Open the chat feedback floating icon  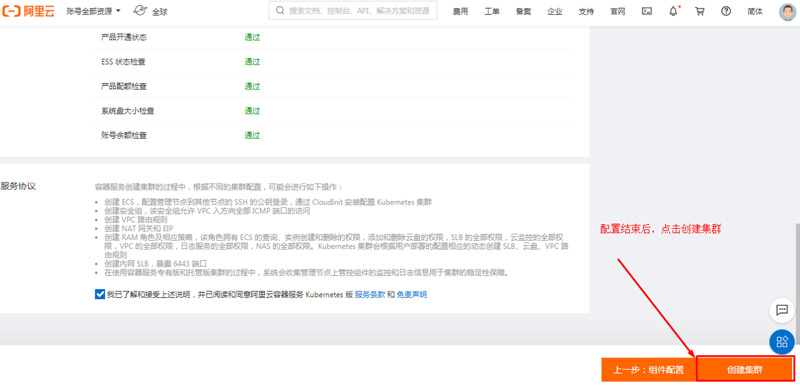point(782,310)
